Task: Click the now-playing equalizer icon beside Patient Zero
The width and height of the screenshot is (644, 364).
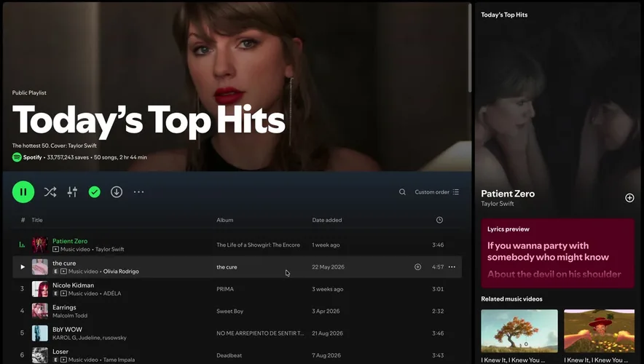Action: click(x=22, y=245)
